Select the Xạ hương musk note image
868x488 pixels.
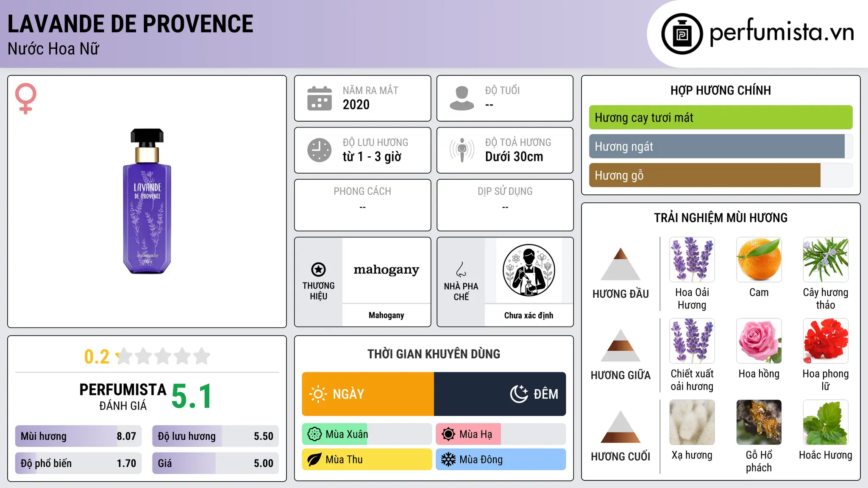(692, 422)
